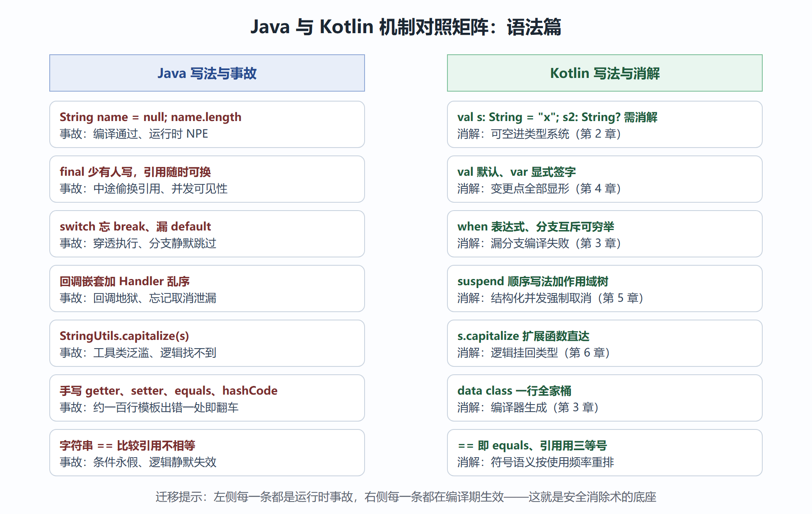Click '事故：穿透执行、分支静默跳过' line
This screenshot has height=514, width=812.
pyautogui.click(x=138, y=243)
